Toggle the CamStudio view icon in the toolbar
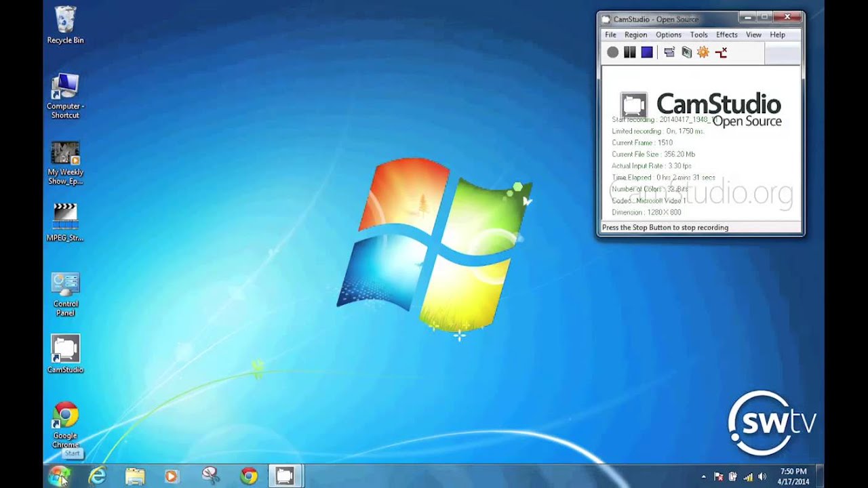Viewport: 868px width, 488px height. tap(669, 52)
